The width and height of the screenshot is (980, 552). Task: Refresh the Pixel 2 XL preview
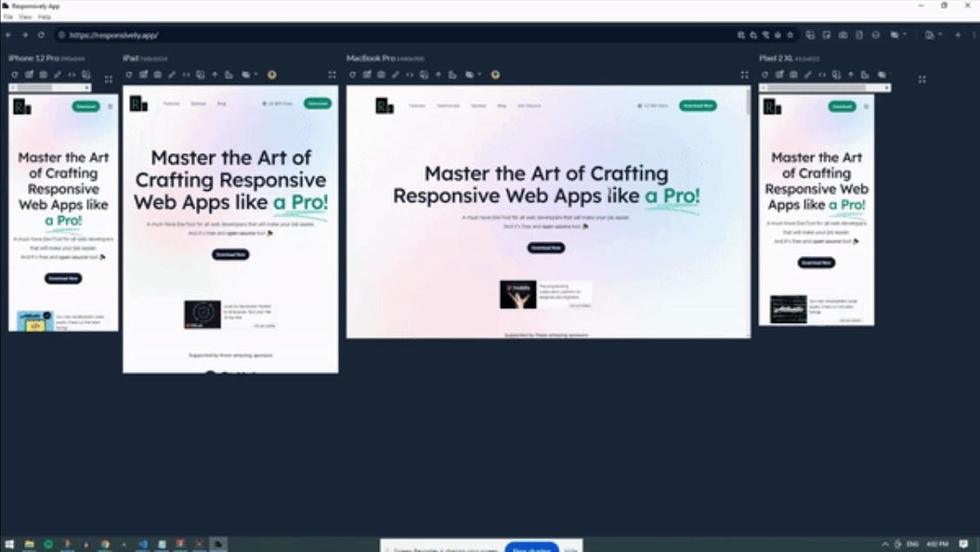tap(765, 74)
